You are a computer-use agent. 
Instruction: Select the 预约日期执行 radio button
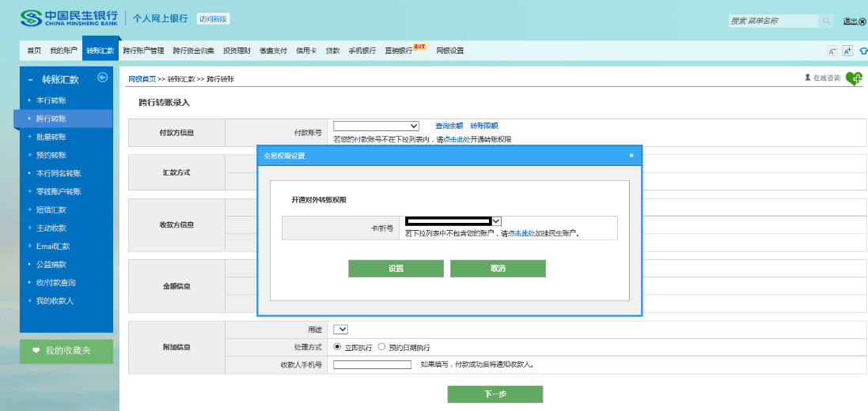click(382, 347)
